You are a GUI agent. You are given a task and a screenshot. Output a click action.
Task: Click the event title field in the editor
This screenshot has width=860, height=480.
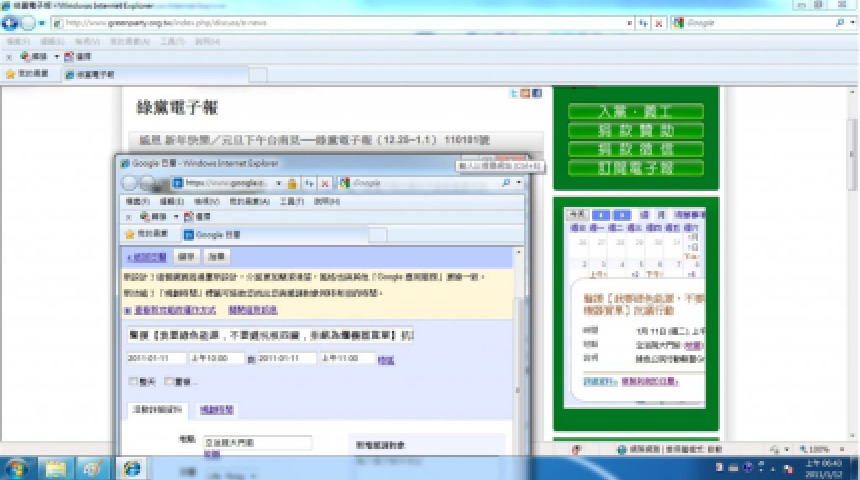pyautogui.click(x=270, y=335)
